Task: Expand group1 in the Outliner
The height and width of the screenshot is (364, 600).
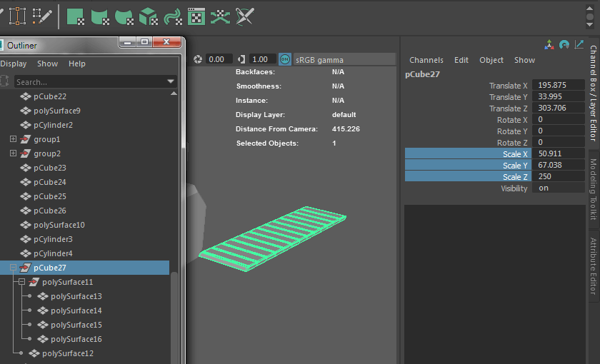Action: (x=13, y=139)
